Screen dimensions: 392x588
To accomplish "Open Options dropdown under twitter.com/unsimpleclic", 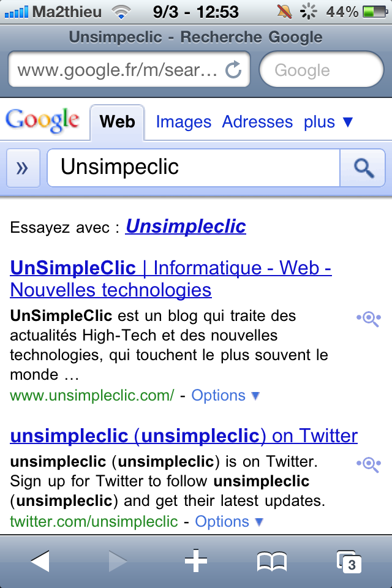I will pos(229,522).
